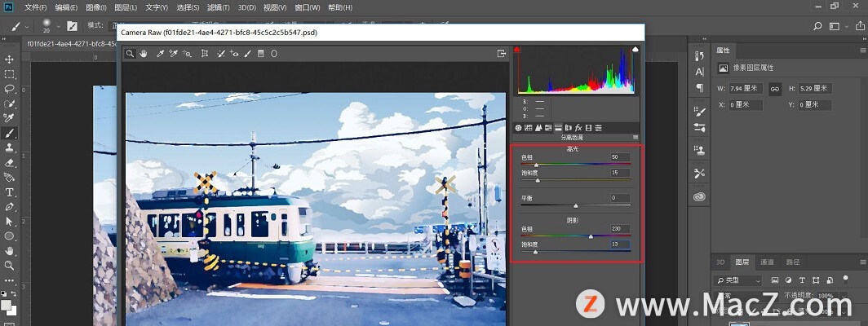Select the Lasso tool in Photoshop toolbox
The width and height of the screenshot is (868, 326).
[x=10, y=89]
